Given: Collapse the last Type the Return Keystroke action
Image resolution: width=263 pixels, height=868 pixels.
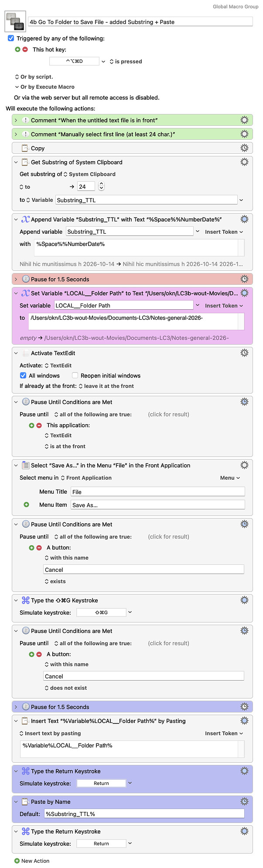Looking at the screenshot, I should [16, 831].
